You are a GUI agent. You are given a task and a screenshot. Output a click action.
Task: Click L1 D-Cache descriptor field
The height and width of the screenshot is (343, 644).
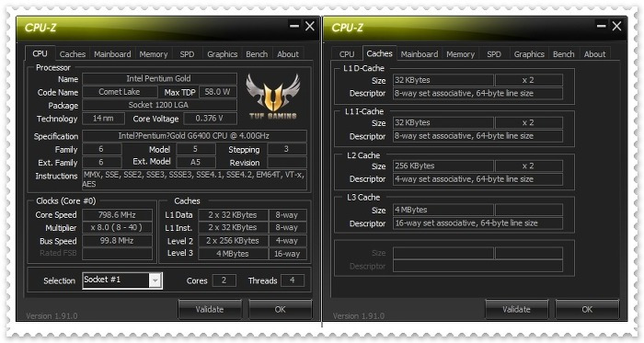pos(477,94)
